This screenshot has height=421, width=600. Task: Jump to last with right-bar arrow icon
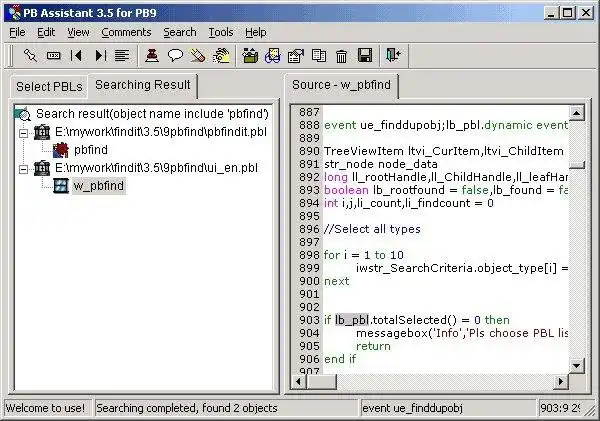(100, 55)
